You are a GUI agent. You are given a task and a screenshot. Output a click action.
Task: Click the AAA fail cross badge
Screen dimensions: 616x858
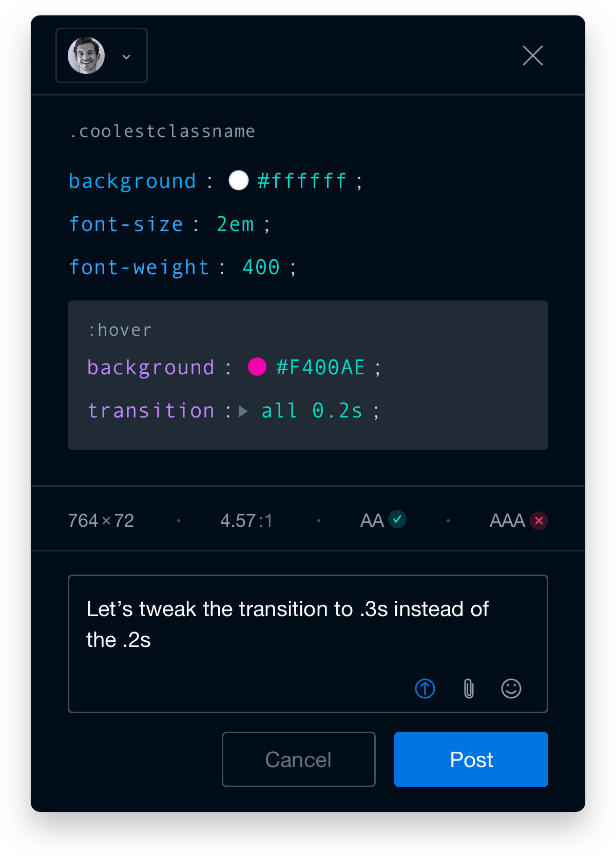[x=539, y=521]
